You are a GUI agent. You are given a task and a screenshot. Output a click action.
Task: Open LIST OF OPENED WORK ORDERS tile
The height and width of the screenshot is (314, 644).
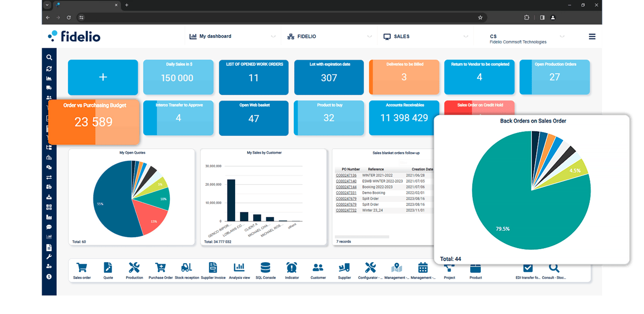(254, 77)
